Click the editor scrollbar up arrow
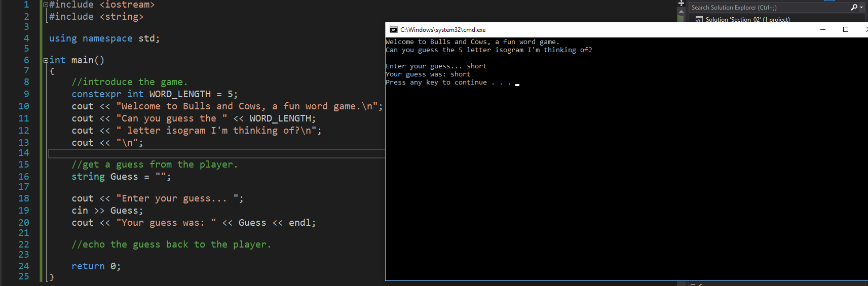 pyautogui.click(x=681, y=11)
